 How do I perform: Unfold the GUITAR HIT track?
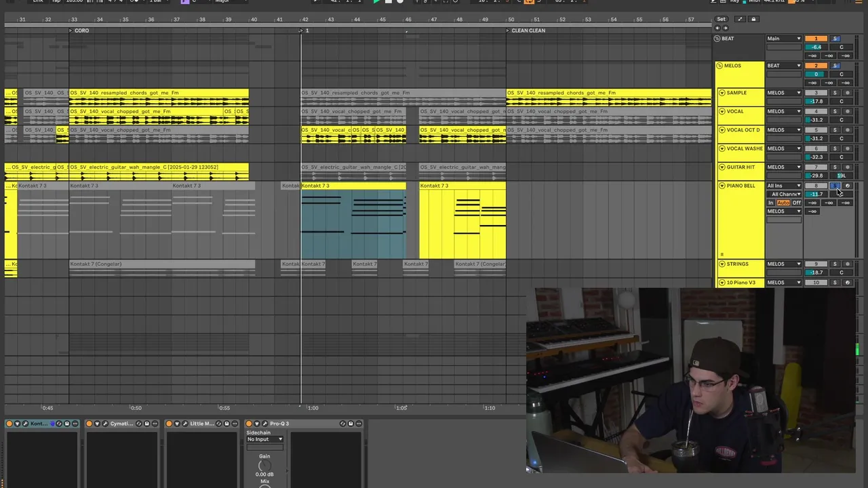pos(722,167)
